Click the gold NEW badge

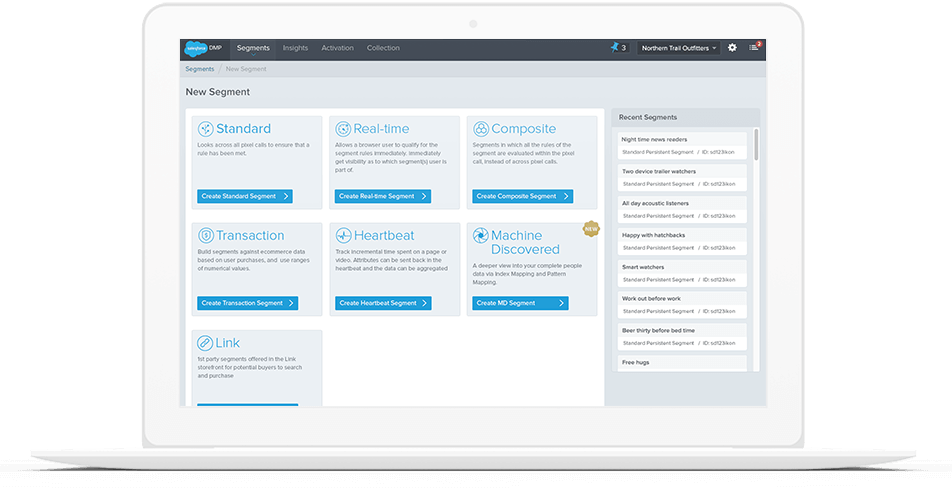pyautogui.click(x=591, y=228)
